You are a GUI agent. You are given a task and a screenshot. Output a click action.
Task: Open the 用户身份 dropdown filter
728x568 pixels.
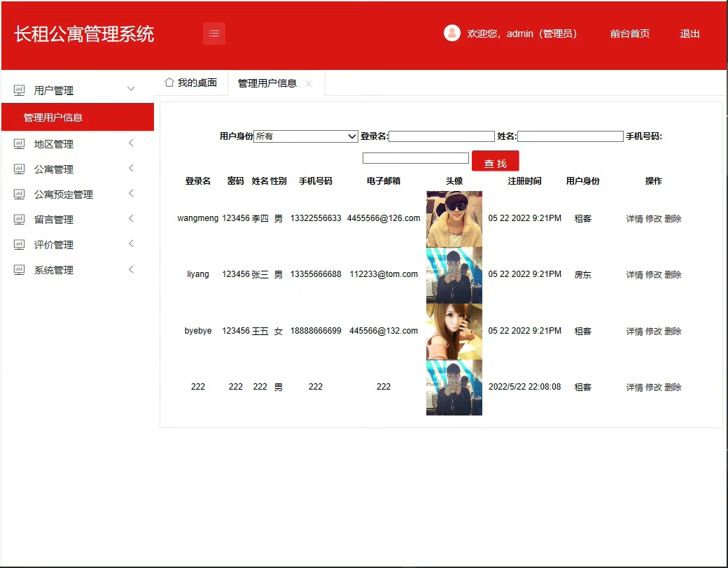click(x=306, y=136)
